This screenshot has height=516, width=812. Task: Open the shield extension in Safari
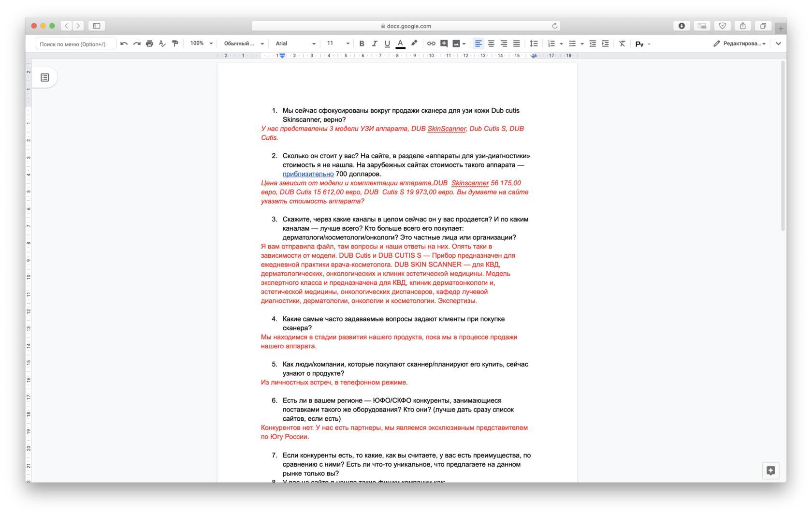pyautogui.click(x=723, y=26)
